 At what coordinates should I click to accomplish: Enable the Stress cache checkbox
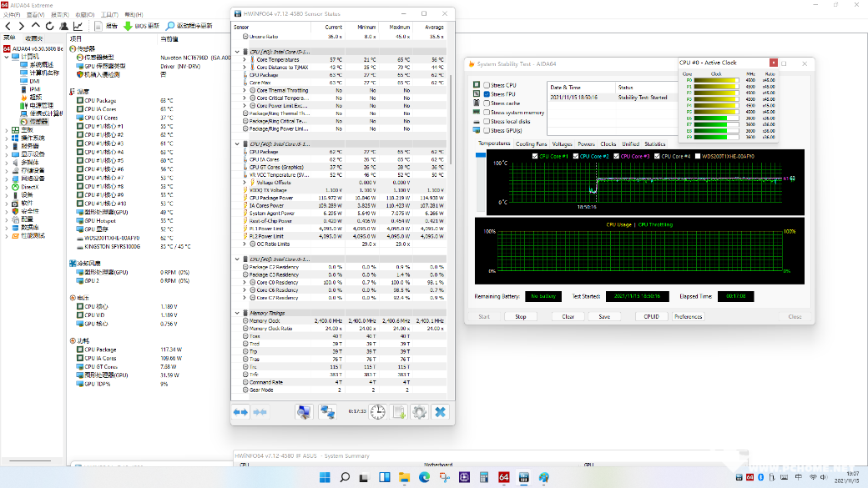point(487,103)
